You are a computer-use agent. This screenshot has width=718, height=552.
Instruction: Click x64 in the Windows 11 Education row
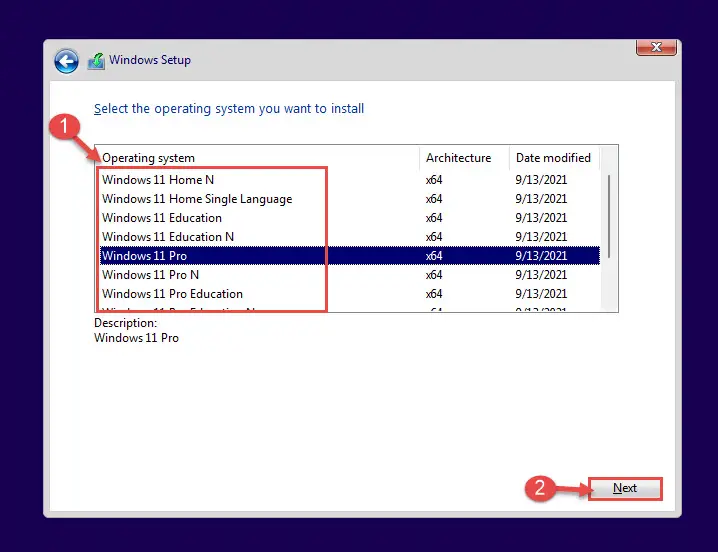(x=434, y=218)
